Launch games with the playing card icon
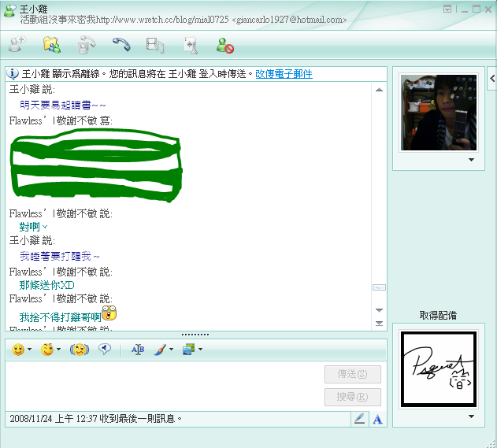The width and height of the screenshot is (497, 448). point(191,46)
